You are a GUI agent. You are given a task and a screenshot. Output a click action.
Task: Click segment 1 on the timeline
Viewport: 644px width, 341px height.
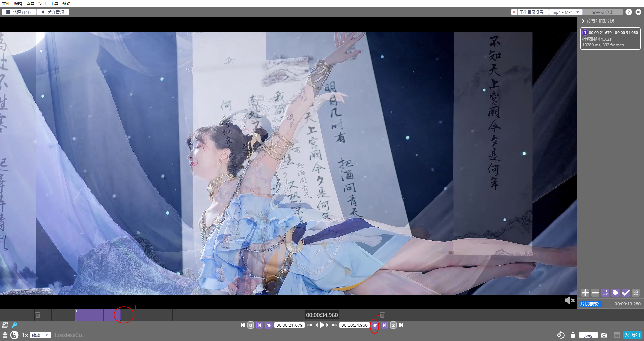point(98,315)
